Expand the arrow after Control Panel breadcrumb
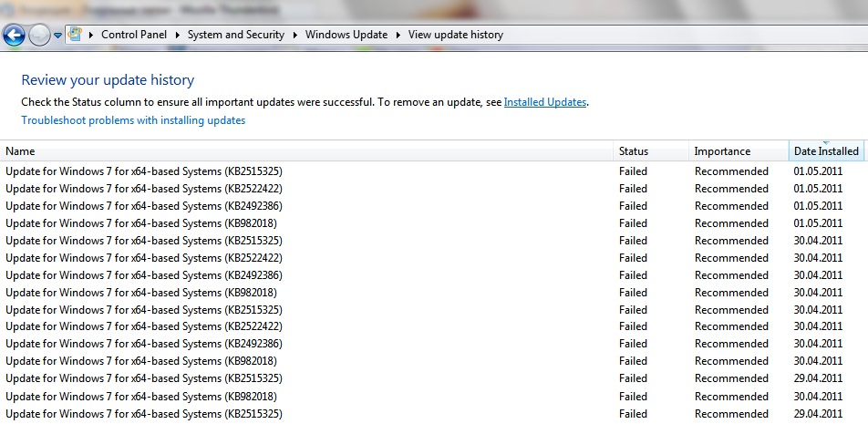 coord(178,35)
